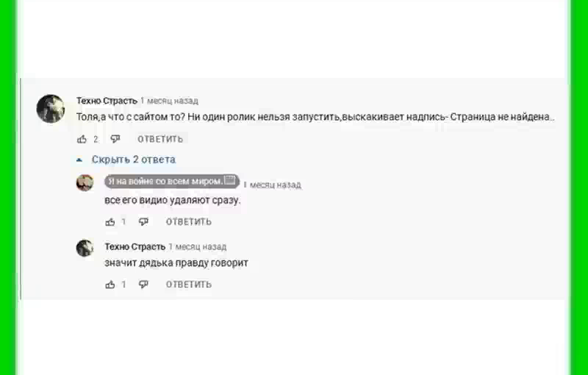The width and height of the screenshot is (588, 375).
Task: Open the highlighted 'Я на войне со всем миром' name
Action: click(172, 182)
